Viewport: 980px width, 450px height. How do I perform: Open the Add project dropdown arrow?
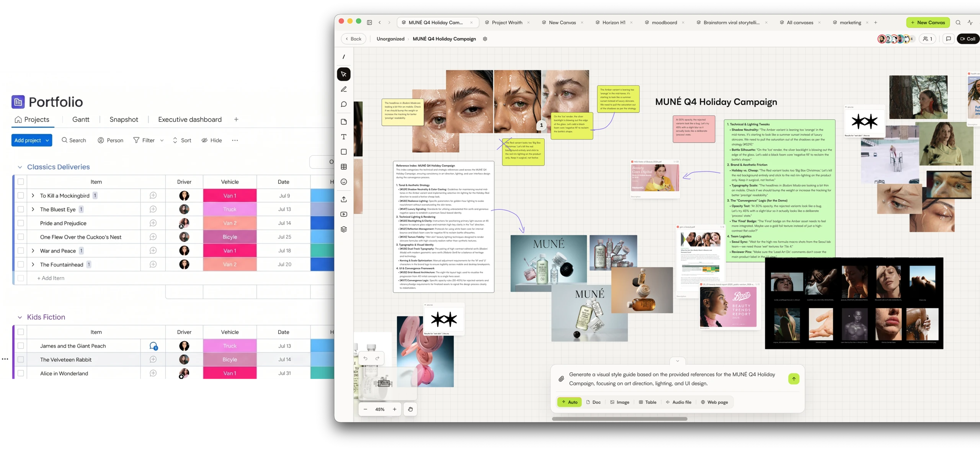point(47,140)
